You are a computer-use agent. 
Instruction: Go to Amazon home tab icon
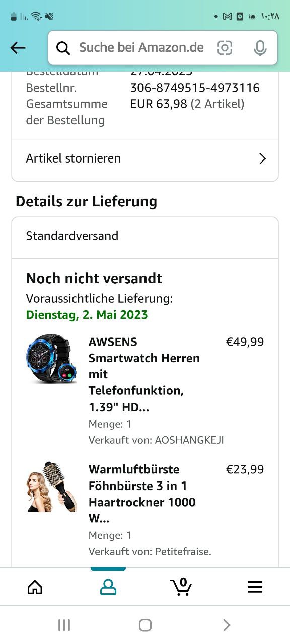click(x=35, y=587)
